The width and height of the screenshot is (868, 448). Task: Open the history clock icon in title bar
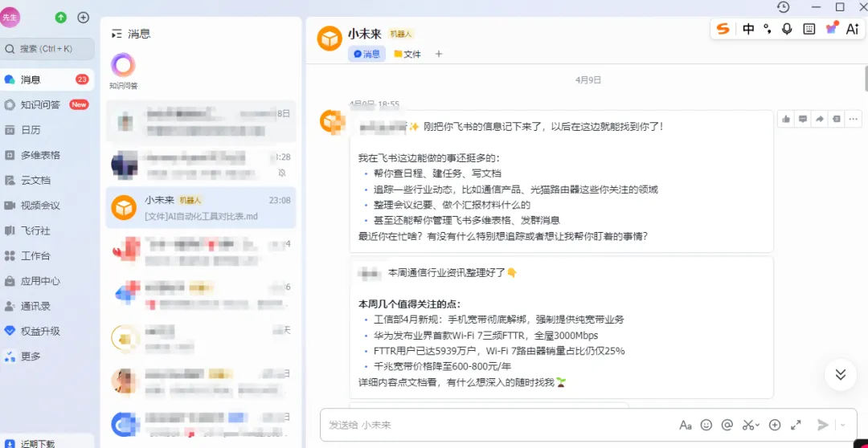coord(783,7)
